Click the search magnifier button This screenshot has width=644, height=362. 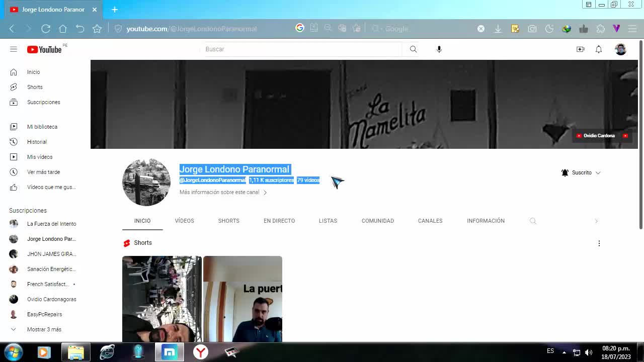pos(413,49)
